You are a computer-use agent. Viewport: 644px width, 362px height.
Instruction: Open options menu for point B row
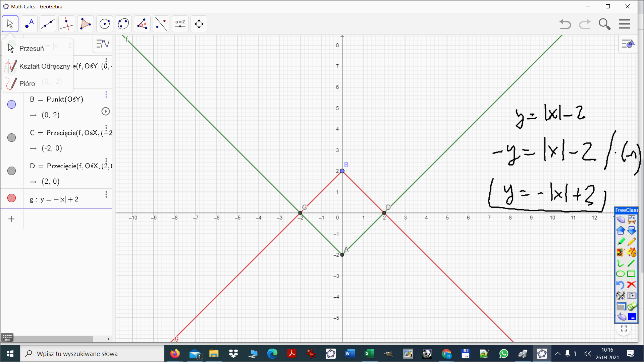coord(106,95)
